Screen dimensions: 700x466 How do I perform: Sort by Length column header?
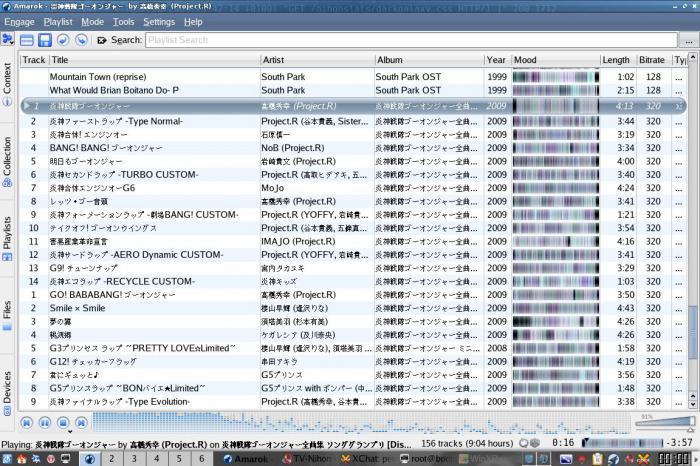[617, 60]
